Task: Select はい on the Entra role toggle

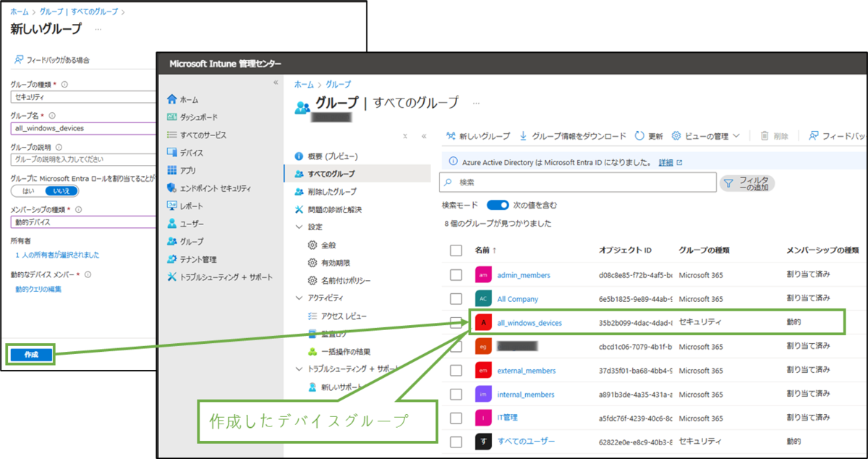Action: [x=28, y=191]
